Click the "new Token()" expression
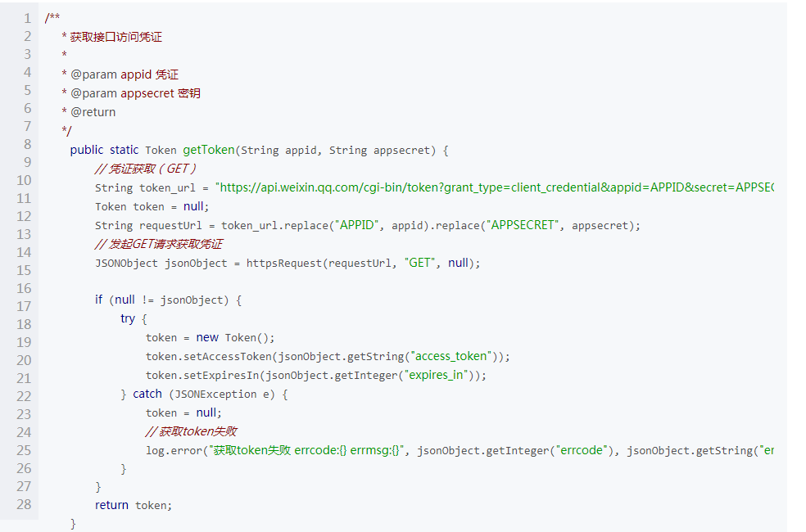Image resolution: width=806 pixels, height=532 pixels. coord(235,337)
